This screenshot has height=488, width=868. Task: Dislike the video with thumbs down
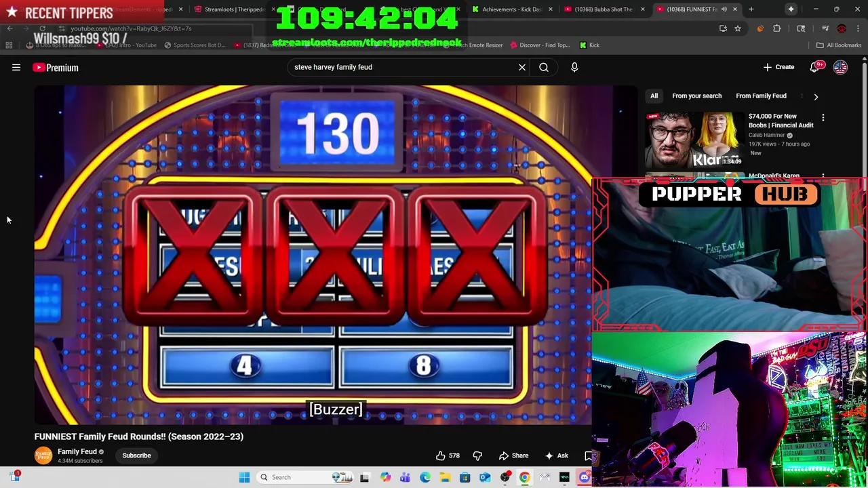coord(477,455)
